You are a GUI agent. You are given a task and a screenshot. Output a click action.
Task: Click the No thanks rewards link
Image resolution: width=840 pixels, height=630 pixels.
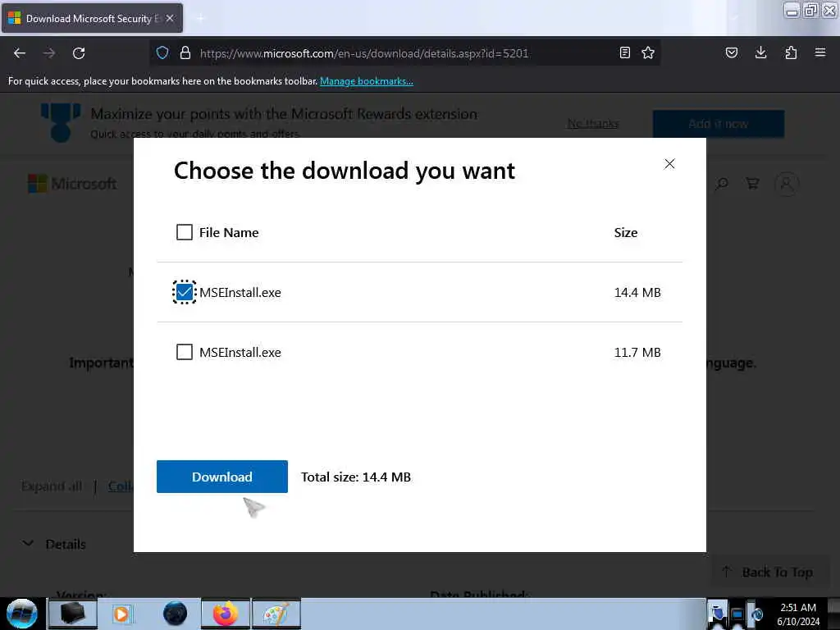(x=593, y=124)
